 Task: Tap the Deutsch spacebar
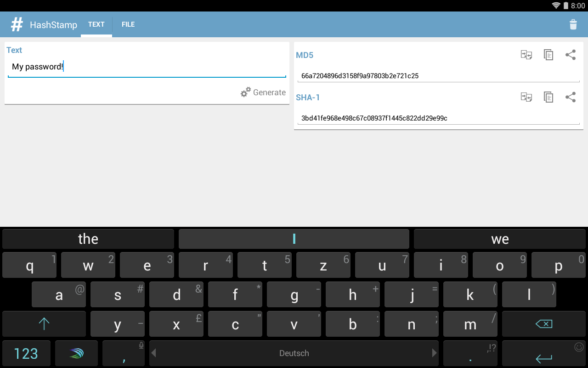(294, 353)
